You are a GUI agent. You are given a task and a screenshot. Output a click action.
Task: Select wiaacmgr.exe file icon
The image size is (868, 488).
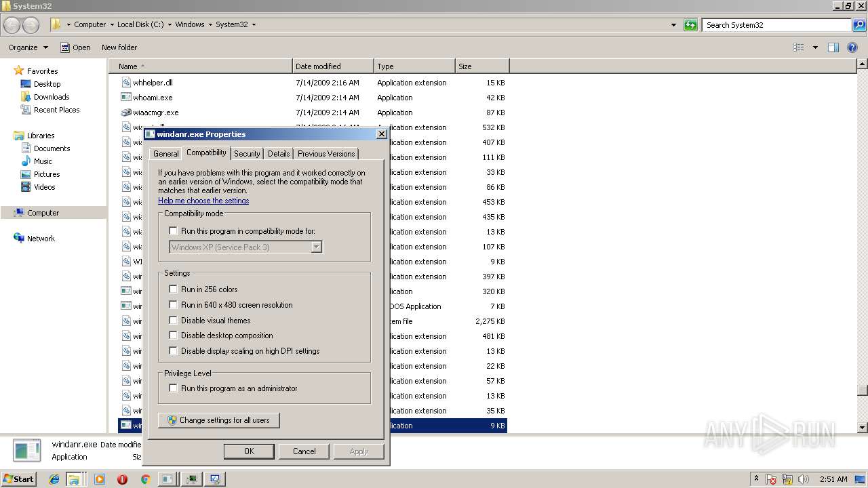click(126, 113)
